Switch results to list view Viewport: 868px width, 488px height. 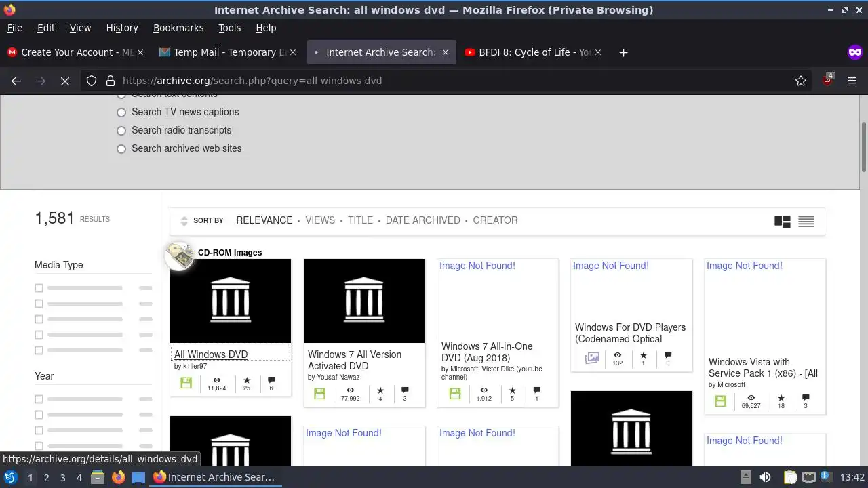tap(806, 222)
